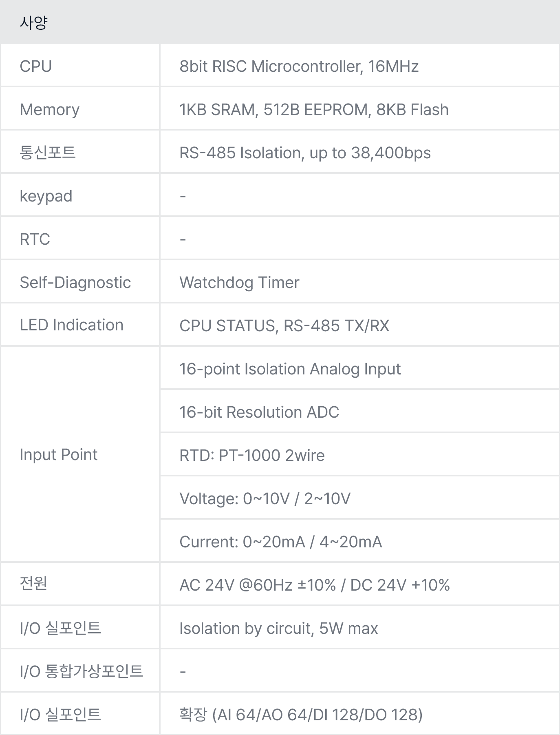This screenshot has width=560, height=735.
Task: Select the I/O 통합가상포인트 label
Action: point(82,671)
